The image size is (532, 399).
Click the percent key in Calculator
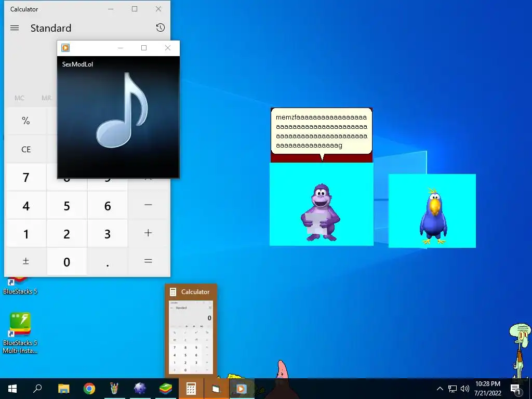pos(26,121)
